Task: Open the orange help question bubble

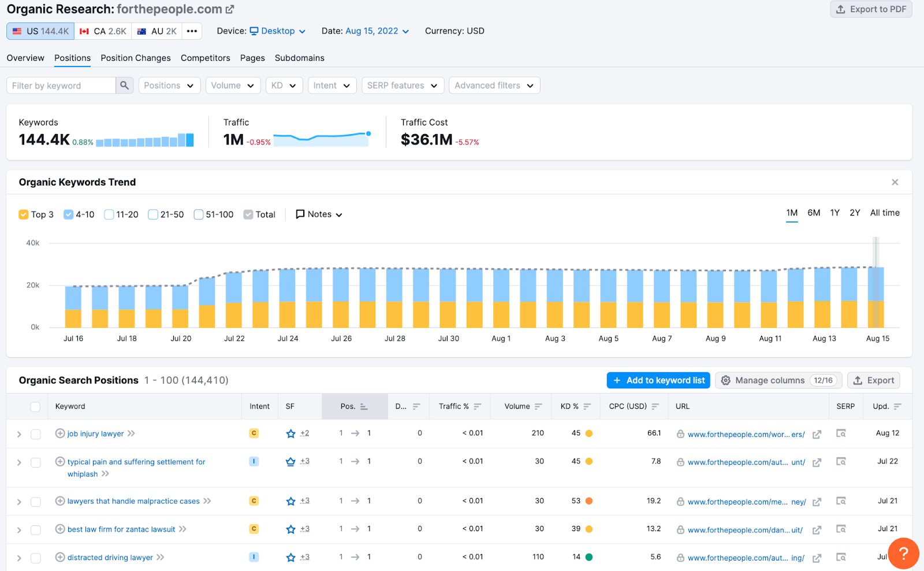Action: tap(904, 553)
